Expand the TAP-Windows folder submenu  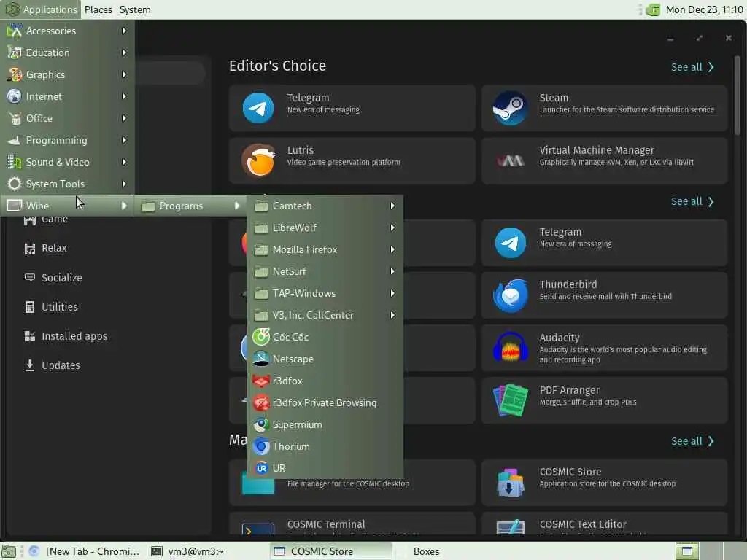tap(325, 293)
